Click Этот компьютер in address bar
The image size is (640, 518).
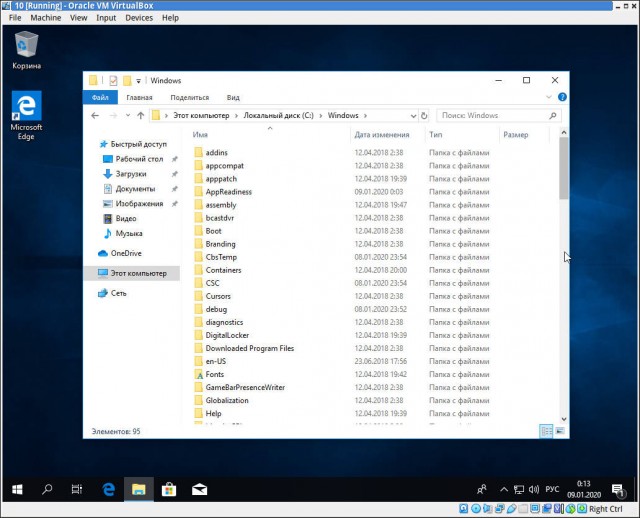[201, 116]
